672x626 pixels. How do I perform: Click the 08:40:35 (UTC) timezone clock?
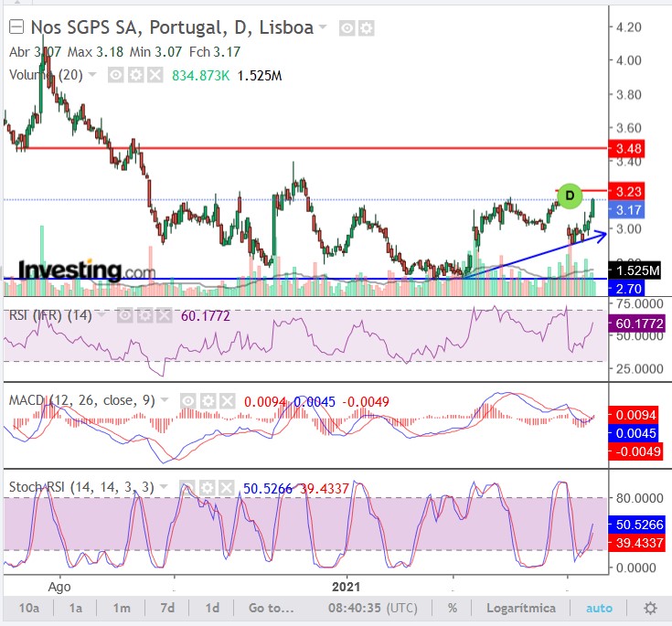click(x=372, y=608)
